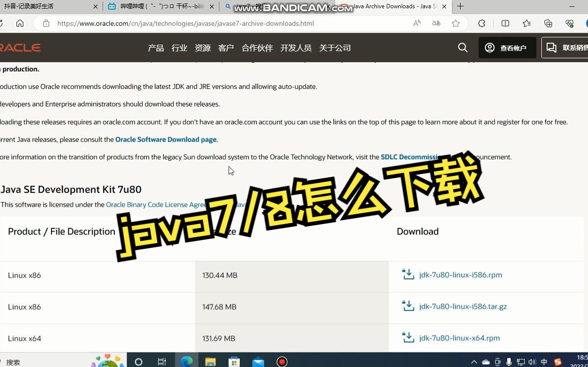This screenshot has height=367, width=588.
Task: Click the network icon in system tray
Action: point(520,362)
